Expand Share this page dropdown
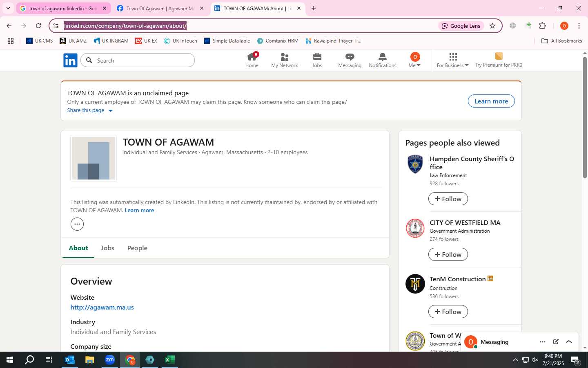 [90, 110]
